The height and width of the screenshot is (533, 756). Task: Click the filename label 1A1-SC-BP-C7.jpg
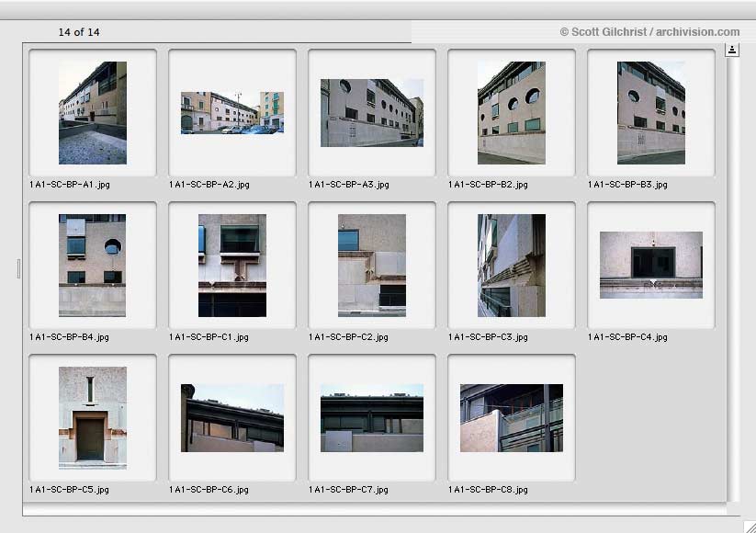pyautogui.click(x=348, y=490)
